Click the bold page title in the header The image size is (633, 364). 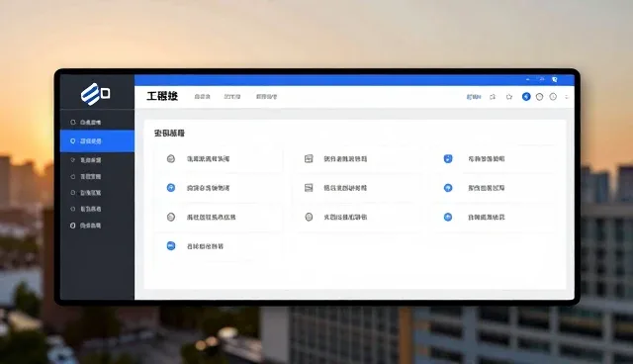[162, 96]
